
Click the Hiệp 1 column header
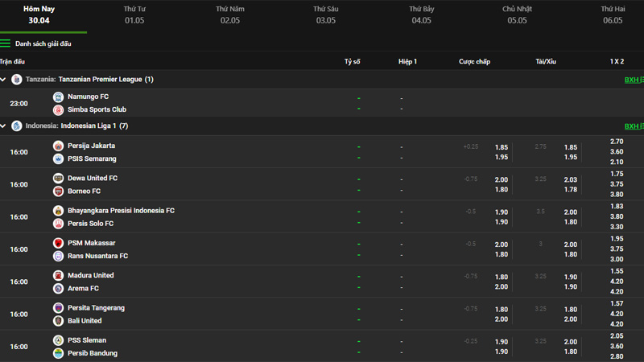(407, 62)
